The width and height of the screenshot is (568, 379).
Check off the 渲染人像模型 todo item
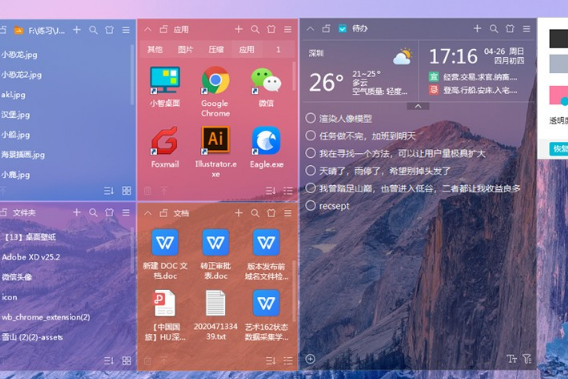310,118
